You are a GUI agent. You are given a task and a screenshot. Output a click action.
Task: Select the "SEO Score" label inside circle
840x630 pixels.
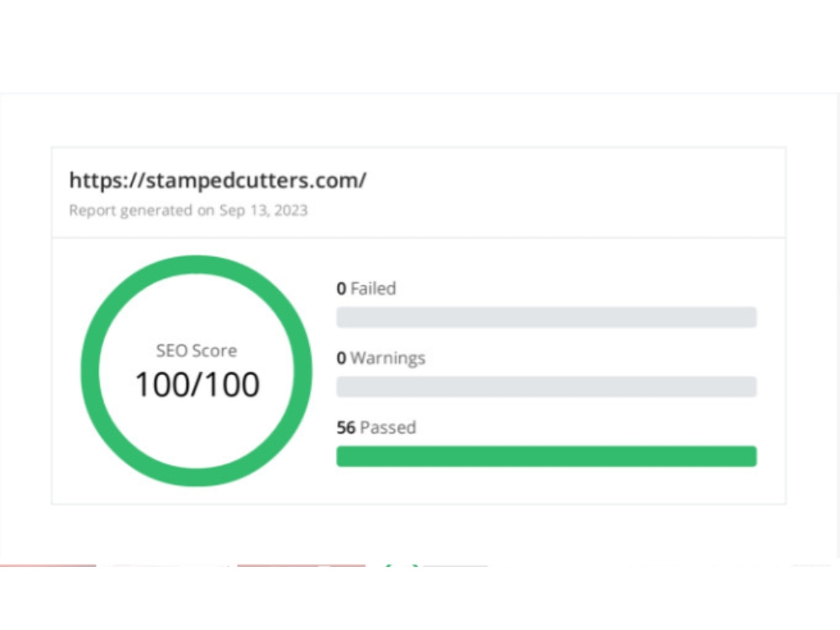(x=196, y=351)
